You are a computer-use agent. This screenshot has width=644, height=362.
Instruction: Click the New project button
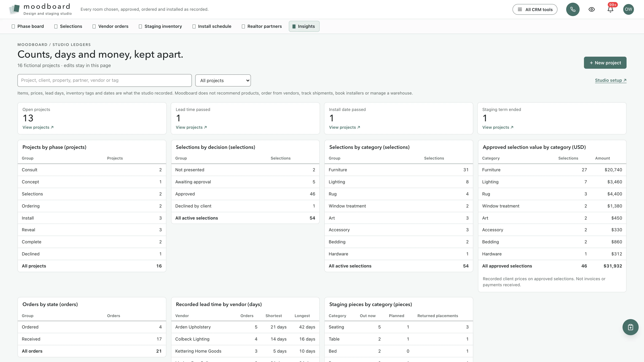[x=605, y=63]
